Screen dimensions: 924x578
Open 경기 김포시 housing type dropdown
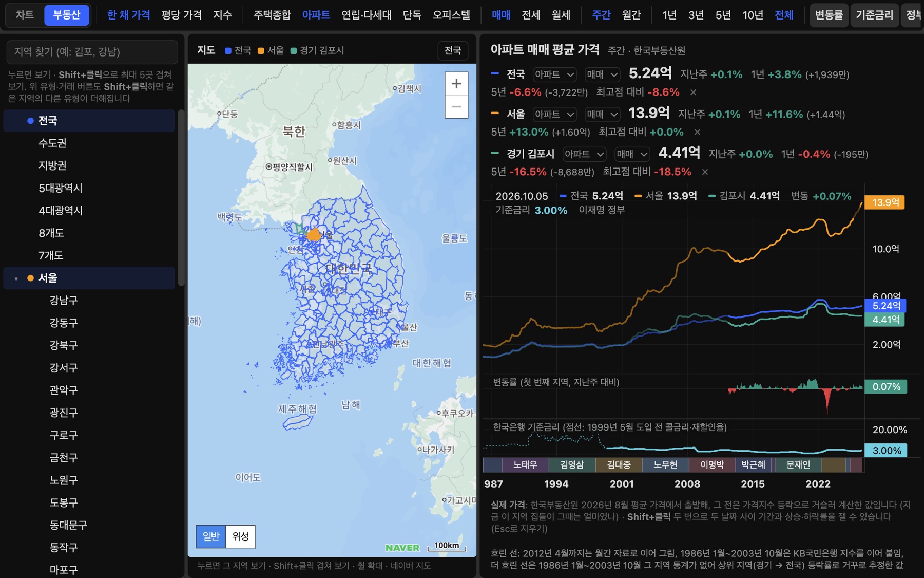click(584, 154)
